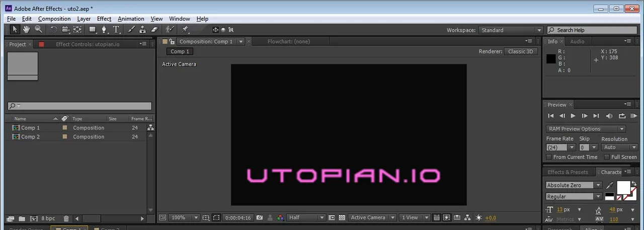Swap fill and stroke colors
The width and height of the screenshot is (644, 230).
(x=634, y=183)
